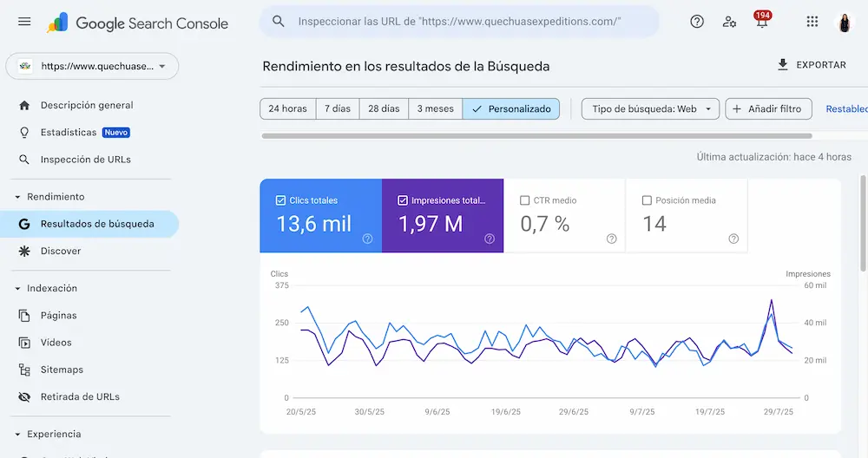This screenshot has width=868, height=458.
Task: Click help icon on Impresiones totales card
Action: tap(490, 239)
